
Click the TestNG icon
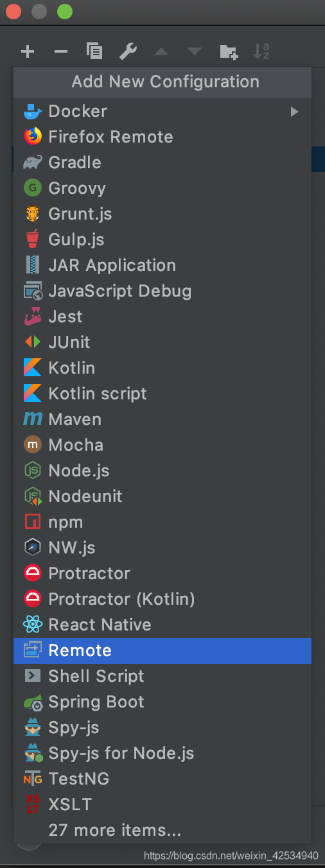[33, 779]
